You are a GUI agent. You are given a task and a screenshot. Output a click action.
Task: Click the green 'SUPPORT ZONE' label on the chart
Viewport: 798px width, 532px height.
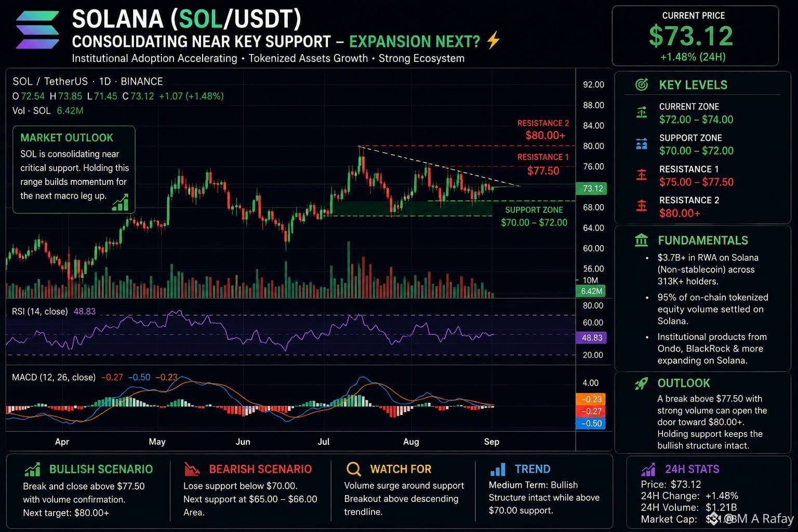click(x=534, y=210)
